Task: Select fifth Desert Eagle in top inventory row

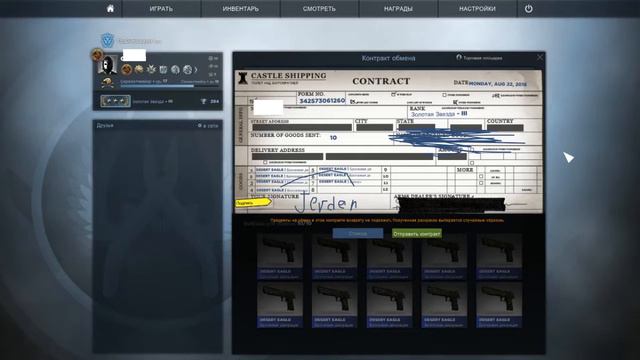Action: [499, 257]
